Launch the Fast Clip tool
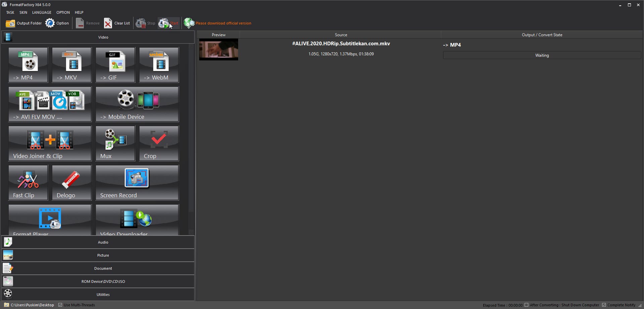The image size is (644, 309). click(x=28, y=183)
